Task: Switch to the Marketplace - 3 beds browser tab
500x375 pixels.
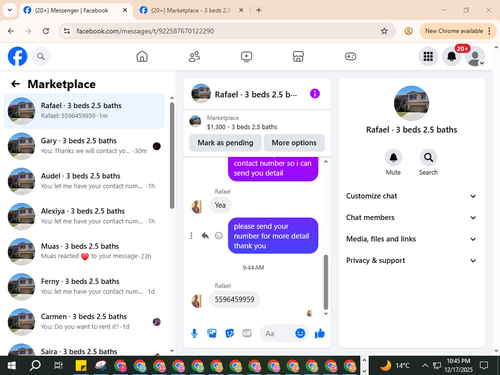Action: click(x=190, y=10)
